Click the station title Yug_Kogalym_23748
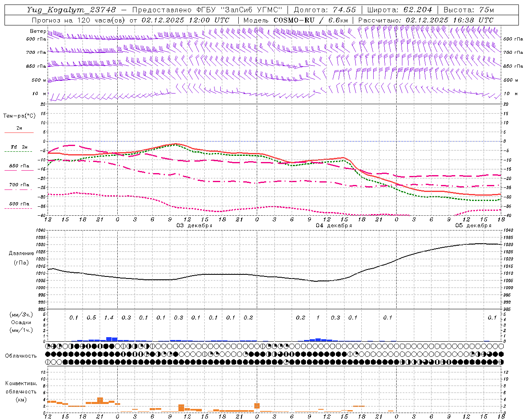The width and height of the screenshot is (525, 420). (71, 10)
